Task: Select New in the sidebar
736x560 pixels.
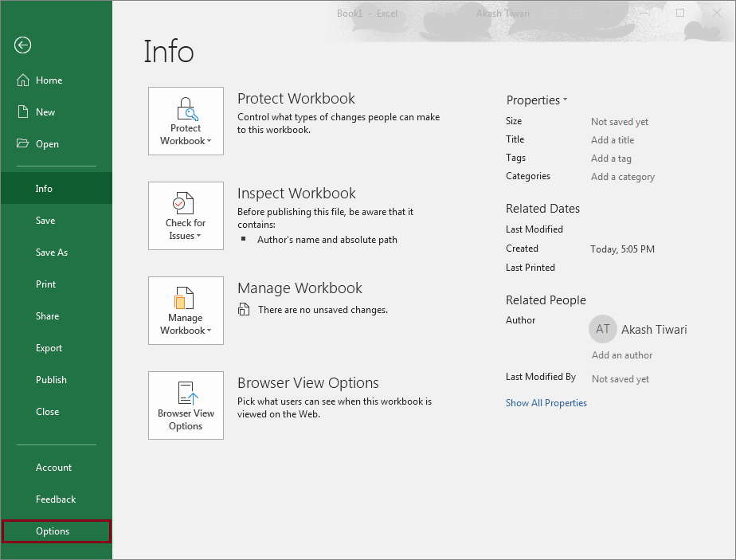Action: (x=57, y=112)
